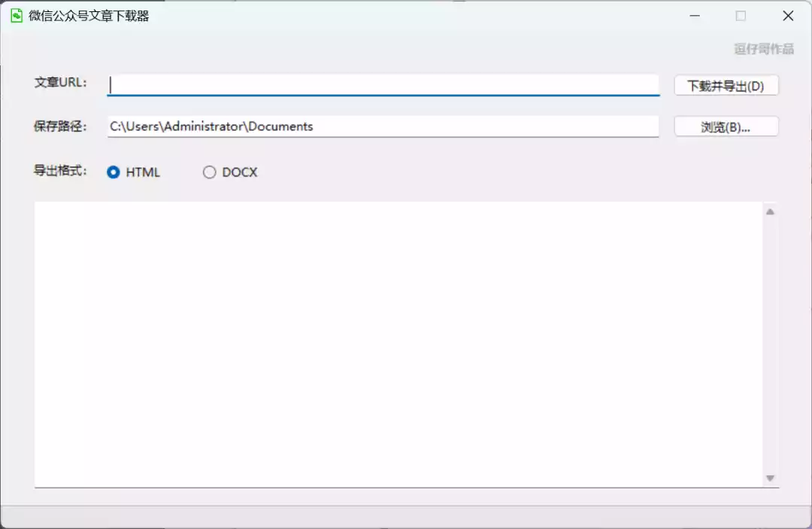Click inside the empty log output area
812x529 pixels.
[398, 343]
